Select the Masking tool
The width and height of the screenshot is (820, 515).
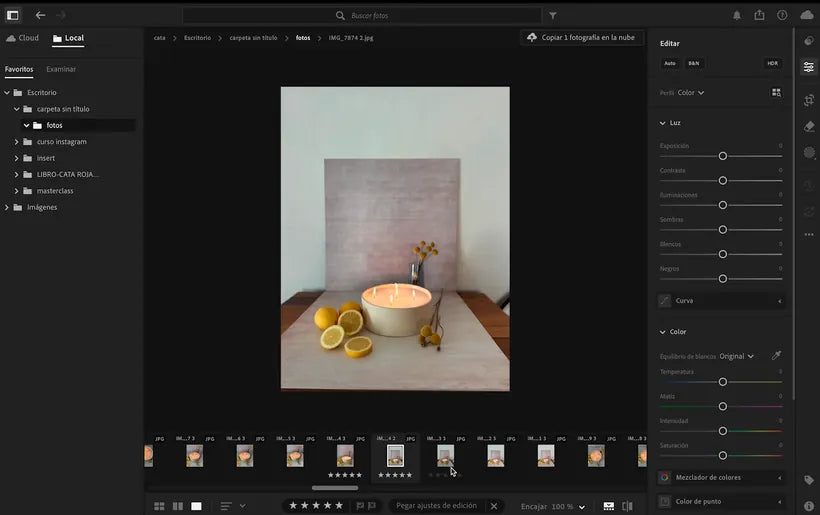coord(809,153)
